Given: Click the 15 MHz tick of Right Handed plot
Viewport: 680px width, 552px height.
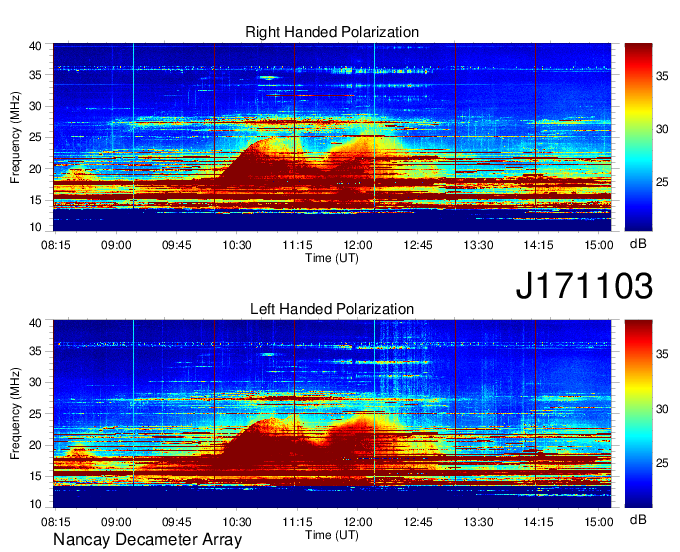Looking at the screenshot, I should coord(35,200).
